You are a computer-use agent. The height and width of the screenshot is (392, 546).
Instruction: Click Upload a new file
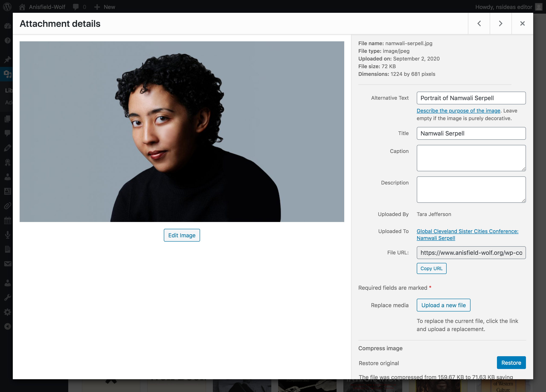pos(443,305)
